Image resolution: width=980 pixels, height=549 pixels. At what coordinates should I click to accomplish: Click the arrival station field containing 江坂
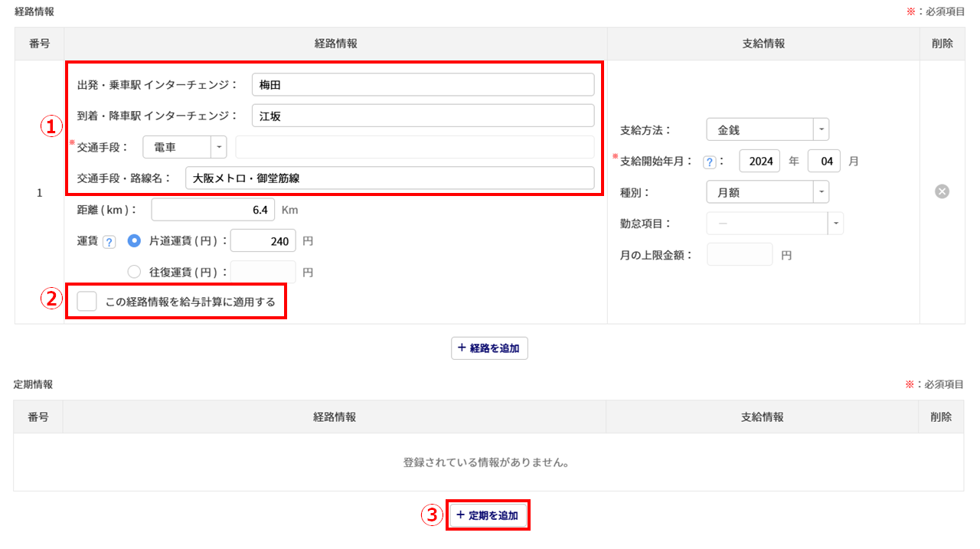(423, 116)
